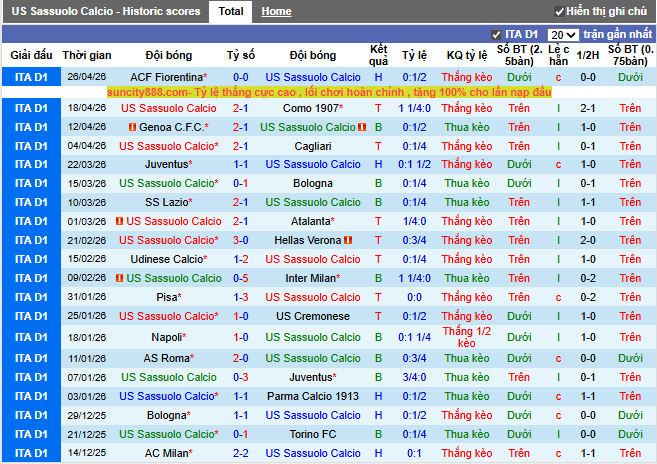Click the Tỷ số column header

pyautogui.click(x=241, y=55)
